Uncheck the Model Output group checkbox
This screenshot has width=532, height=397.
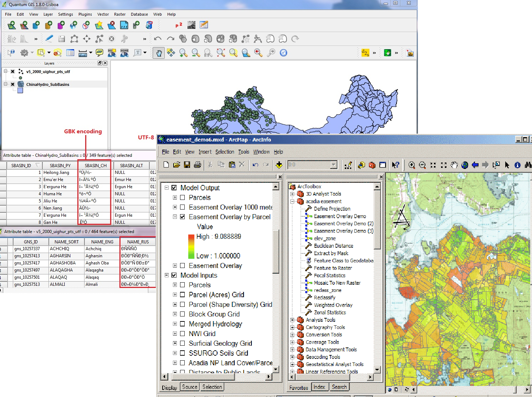point(174,188)
